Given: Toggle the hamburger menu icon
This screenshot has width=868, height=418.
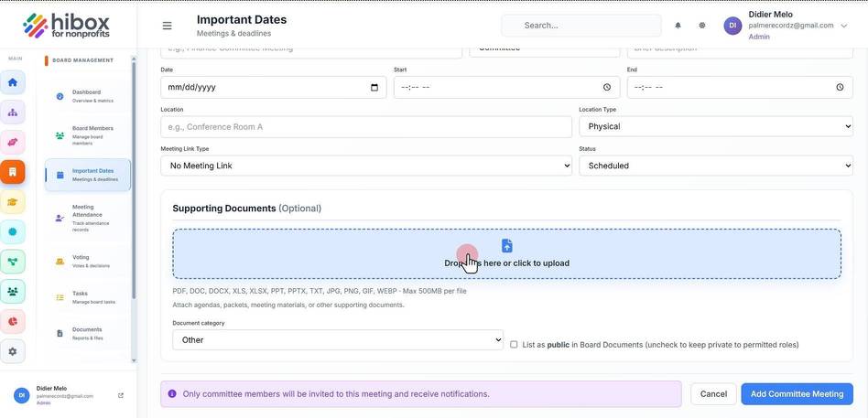Looking at the screenshot, I should coord(168,26).
